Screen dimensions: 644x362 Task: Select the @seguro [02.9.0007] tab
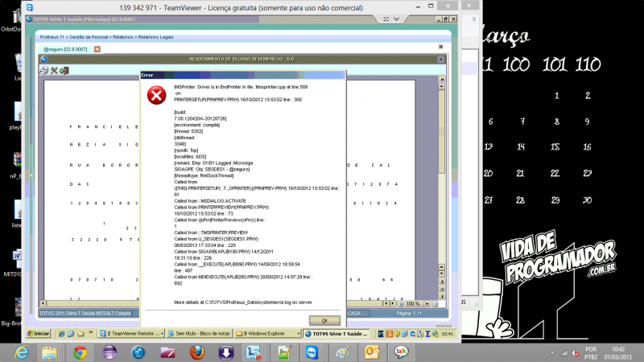[65, 49]
